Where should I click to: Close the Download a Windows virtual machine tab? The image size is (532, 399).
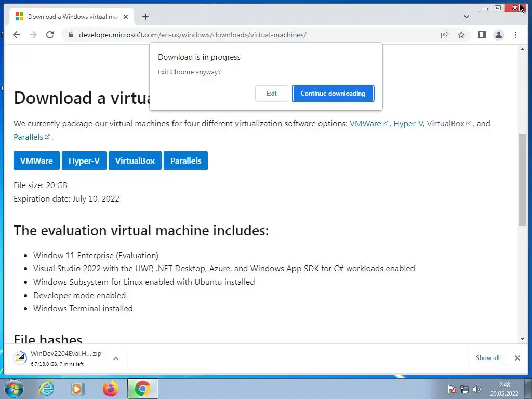[x=126, y=17]
